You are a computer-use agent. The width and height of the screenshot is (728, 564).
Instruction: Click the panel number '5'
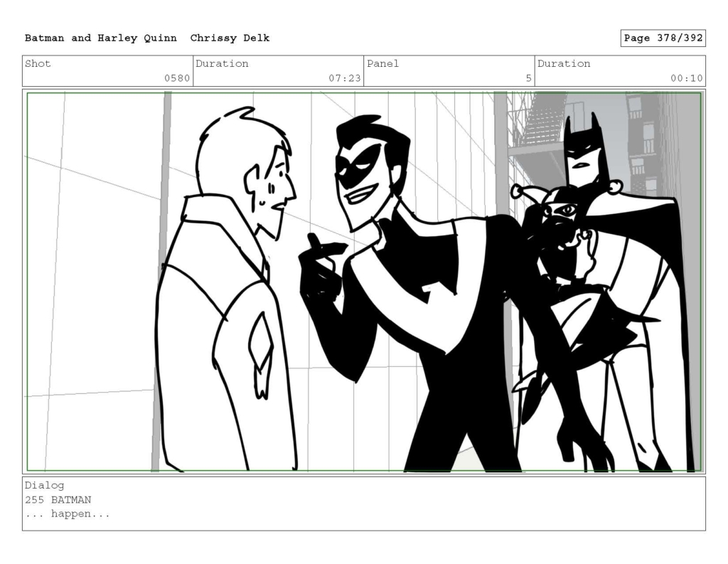pyautogui.click(x=528, y=78)
